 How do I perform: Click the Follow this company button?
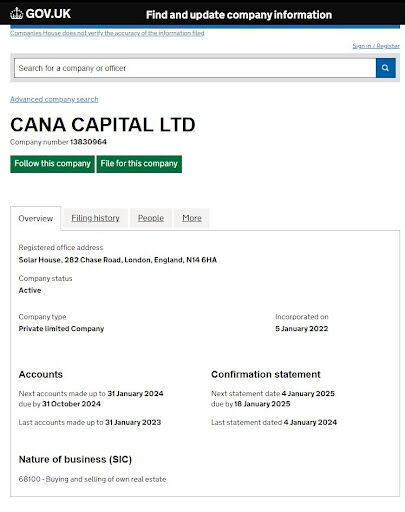(52, 164)
